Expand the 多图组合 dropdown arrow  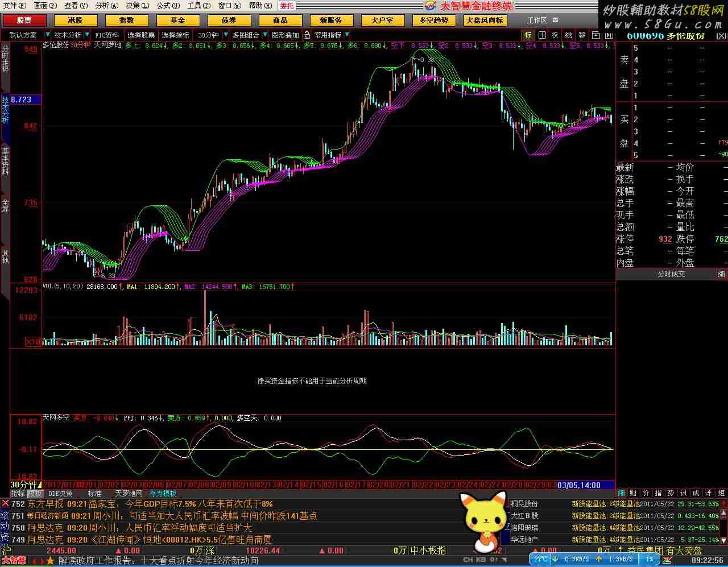pyautogui.click(x=264, y=35)
